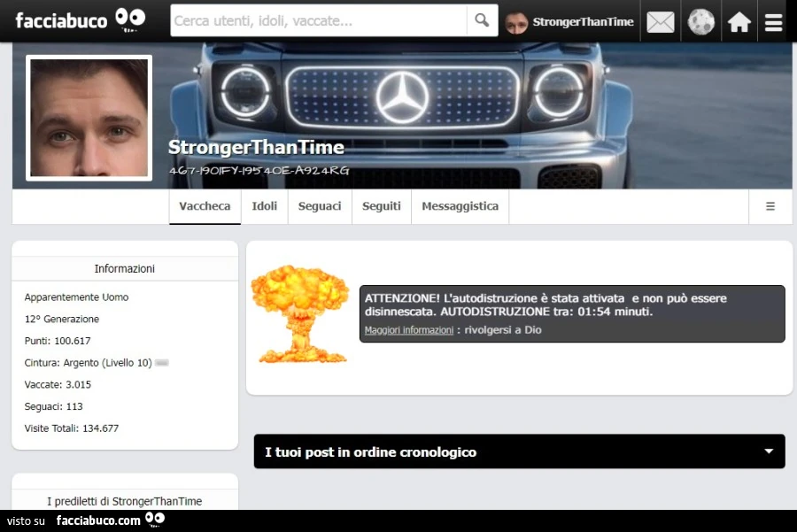797x532 pixels.
Task: Open the messages envelope icon
Action: pos(661,22)
